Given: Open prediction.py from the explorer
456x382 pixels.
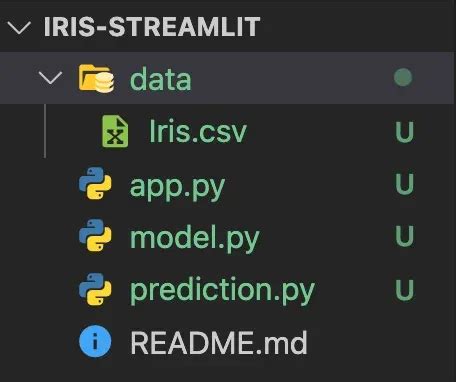Looking at the screenshot, I should [222, 291].
